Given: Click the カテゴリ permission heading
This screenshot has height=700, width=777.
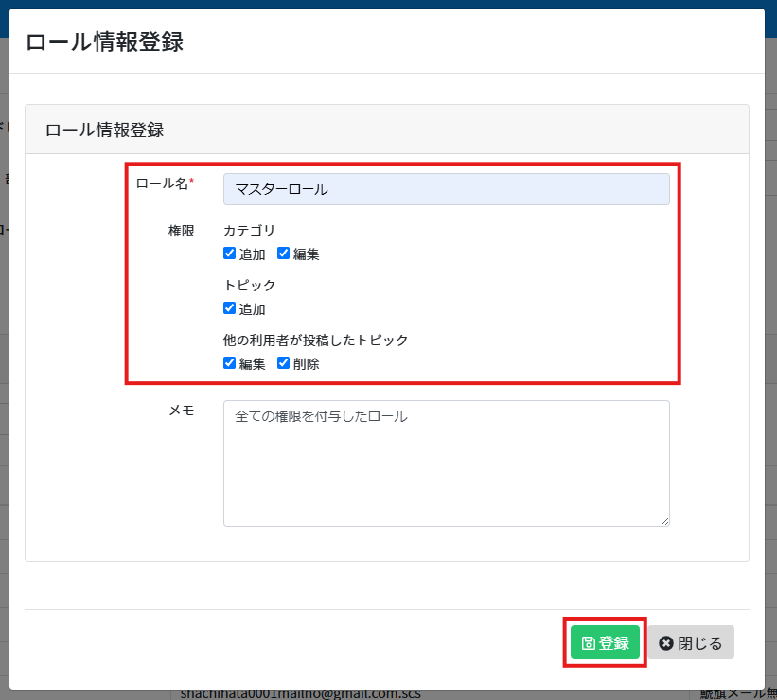Looking at the screenshot, I should 249,230.
